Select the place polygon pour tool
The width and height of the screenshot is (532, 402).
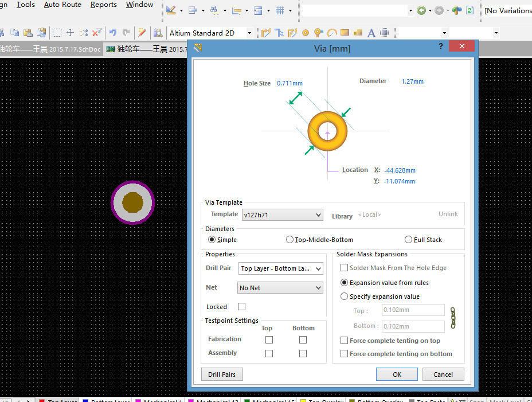click(358, 33)
